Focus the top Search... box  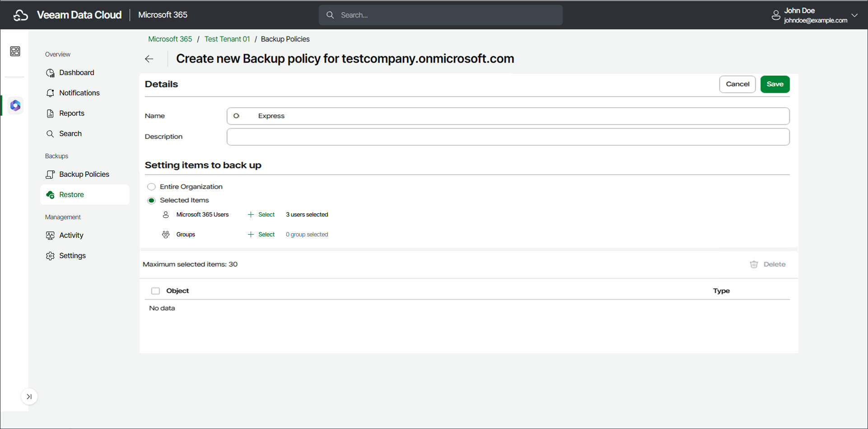click(x=441, y=15)
